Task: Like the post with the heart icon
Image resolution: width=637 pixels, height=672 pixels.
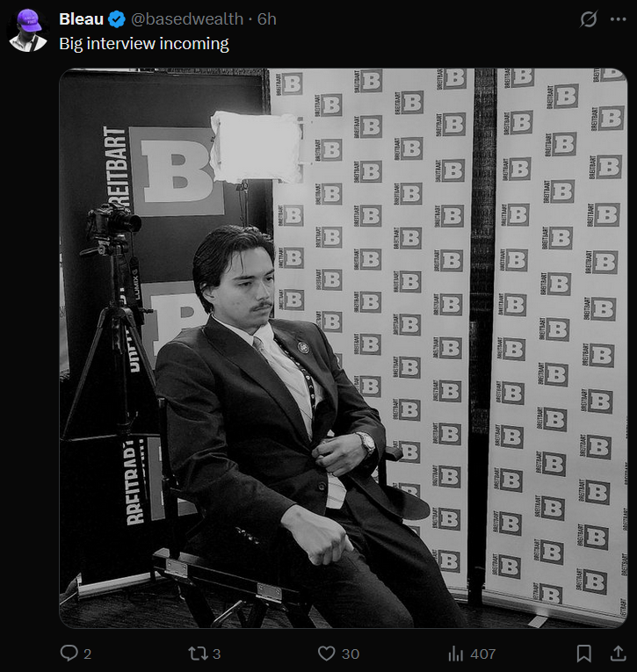Action: 326,654
